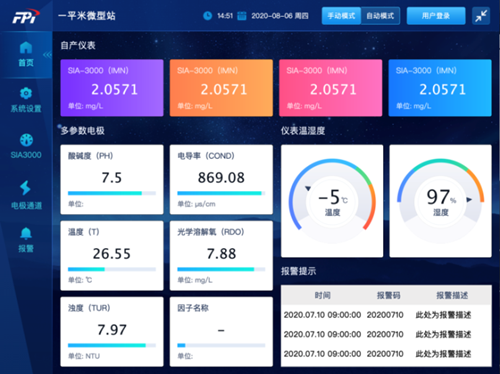The image size is (500, 374).
Task: Select the SIA3000 sidebar icon
Action: tap(26, 140)
